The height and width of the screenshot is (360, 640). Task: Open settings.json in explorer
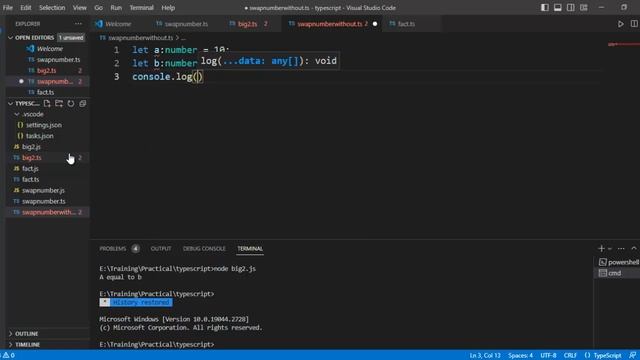coord(44,125)
